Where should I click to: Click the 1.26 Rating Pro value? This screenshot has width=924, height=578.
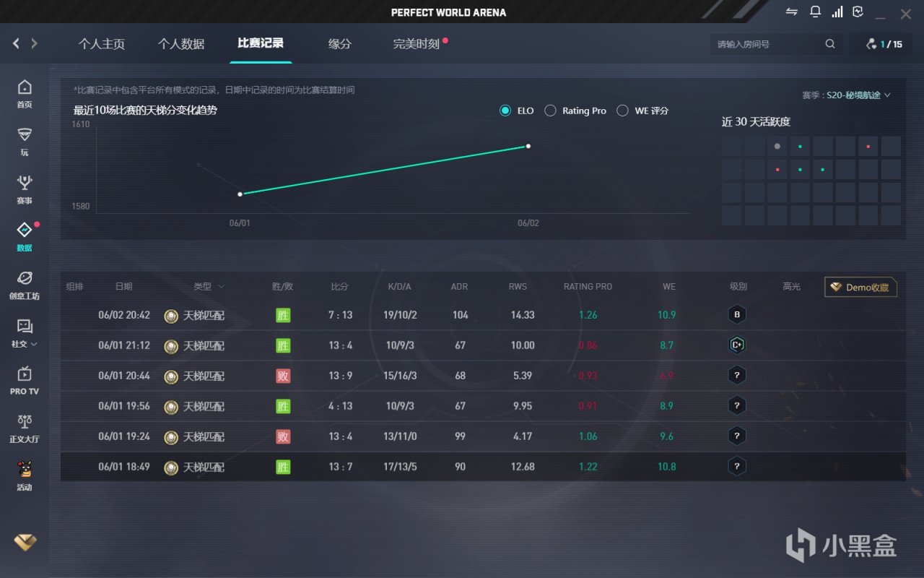588,315
